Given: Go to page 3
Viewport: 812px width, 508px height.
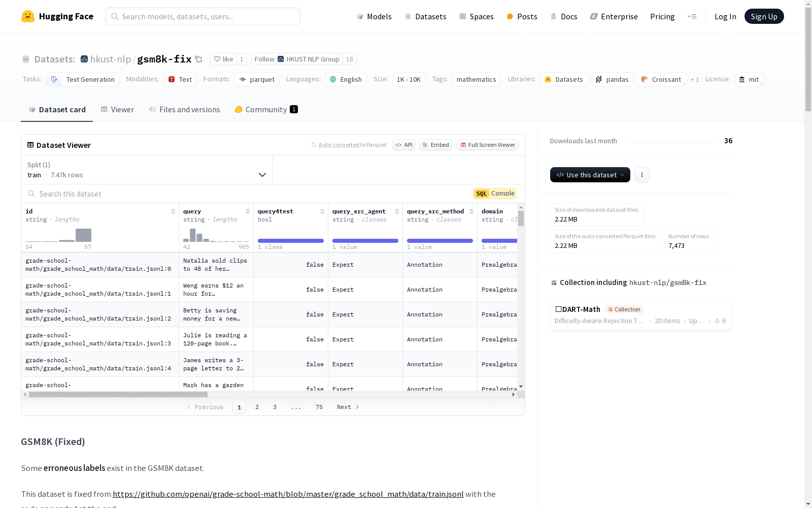Looking at the screenshot, I should [275, 407].
